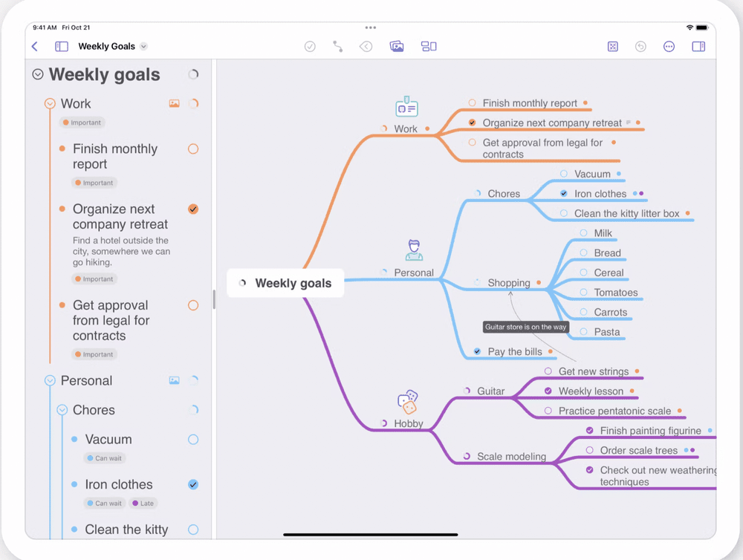743x560 pixels.
Task: Click the layout/outline toolbar icon
Action: click(x=429, y=46)
